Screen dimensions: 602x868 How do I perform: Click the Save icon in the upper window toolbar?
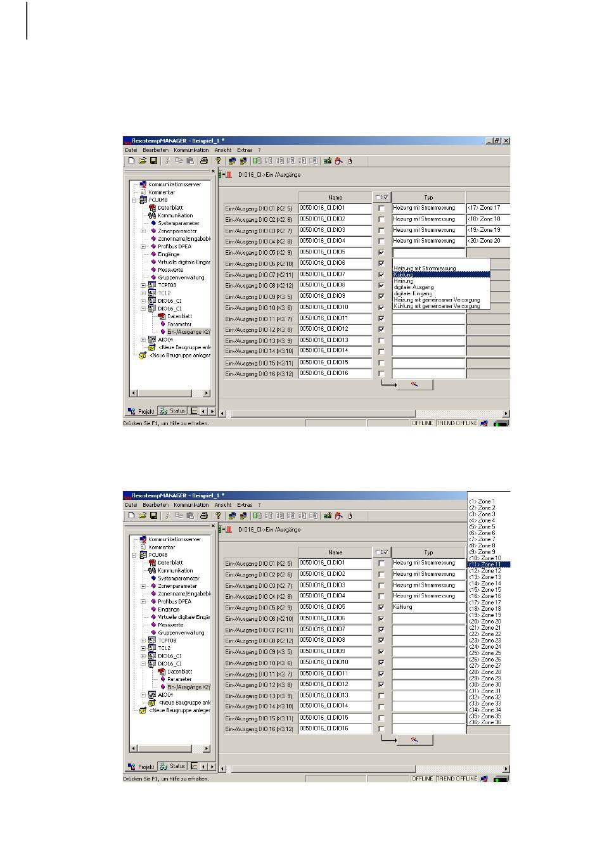tap(153, 161)
